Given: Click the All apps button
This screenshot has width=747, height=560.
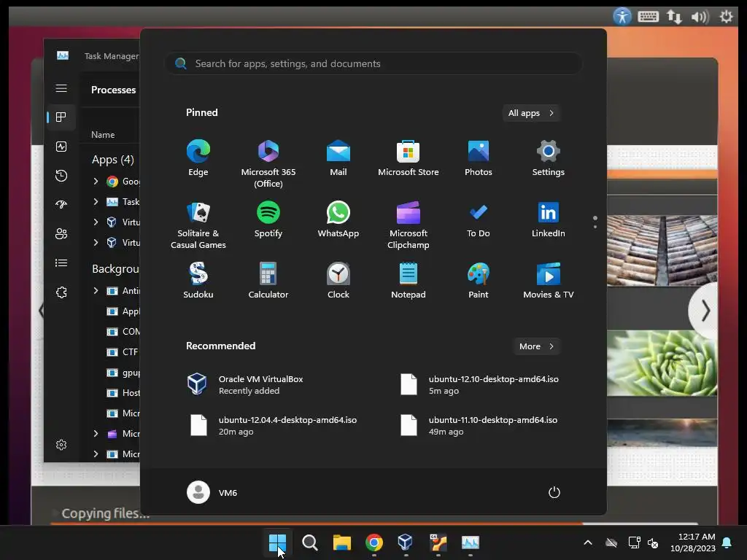Looking at the screenshot, I should (x=531, y=113).
